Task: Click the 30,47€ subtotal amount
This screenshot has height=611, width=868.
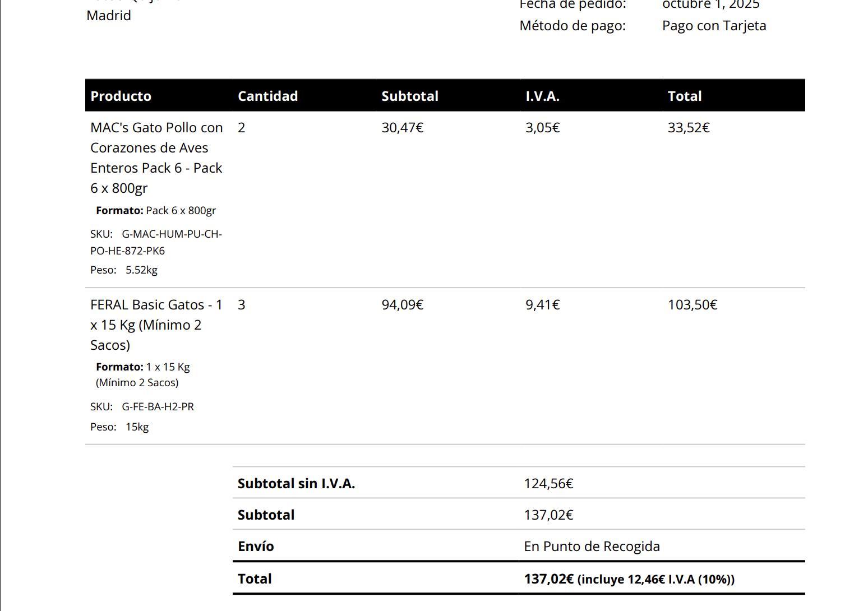Action: [x=402, y=128]
